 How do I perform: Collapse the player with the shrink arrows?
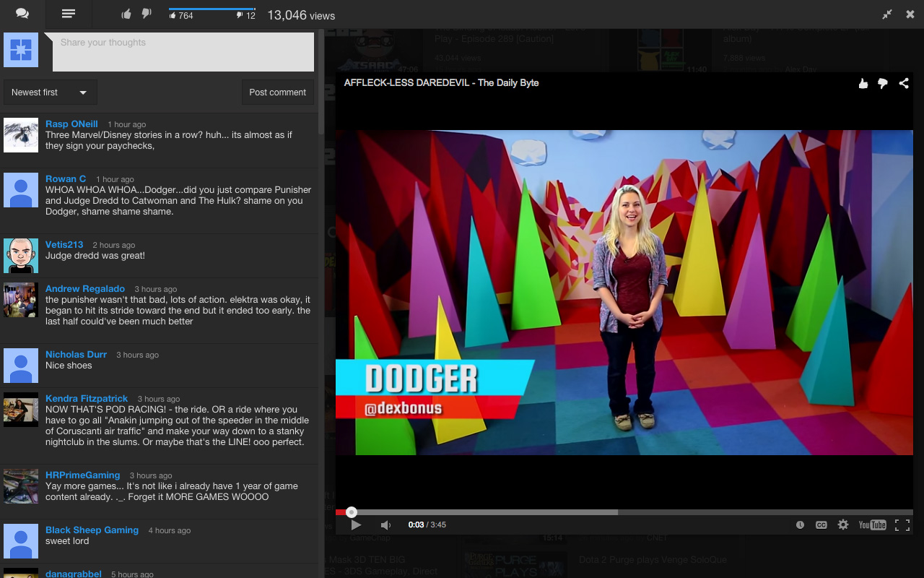pyautogui.click(x=887, y=14)
